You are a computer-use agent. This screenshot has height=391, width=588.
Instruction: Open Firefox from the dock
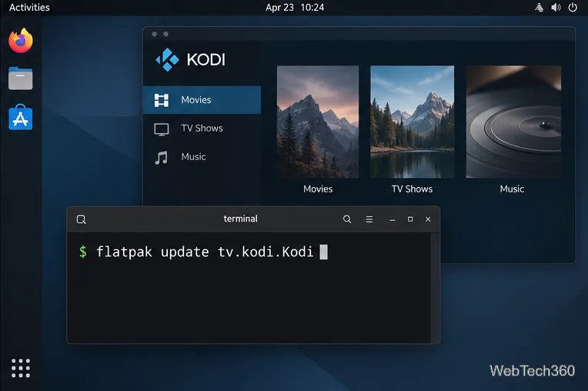point(21,41)
